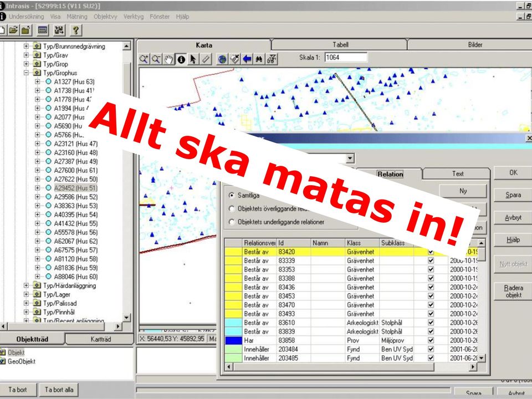Click the Objekt icon in bottom-left panel
532x399 pixels.
click(x=3, y=352)
